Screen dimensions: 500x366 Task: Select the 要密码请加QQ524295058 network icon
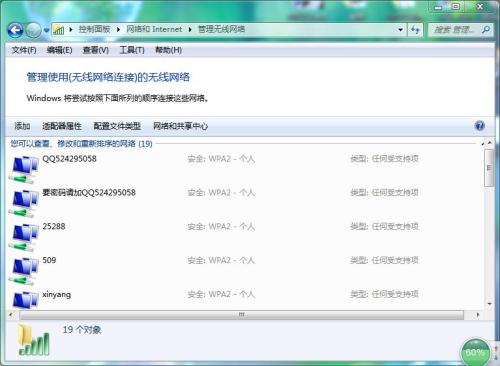tap(24, 203)
